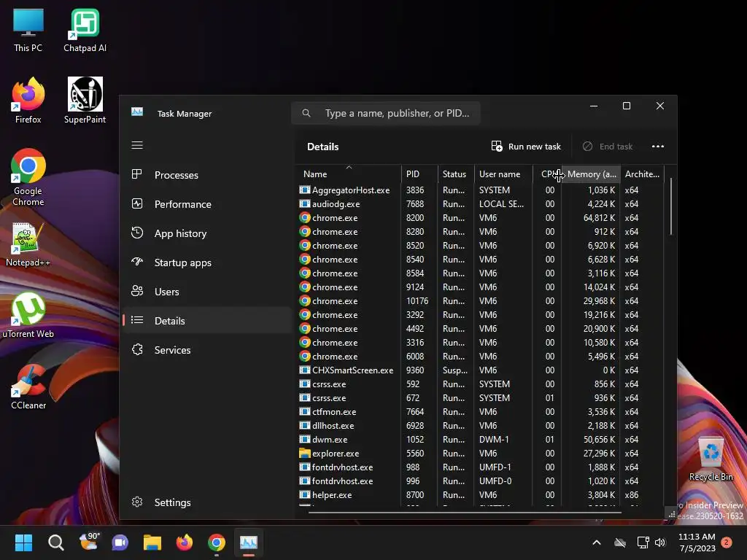Viewport: 747px width, 560px height.
Task: Open the notification badge showing 2
Action: [727, 542]
